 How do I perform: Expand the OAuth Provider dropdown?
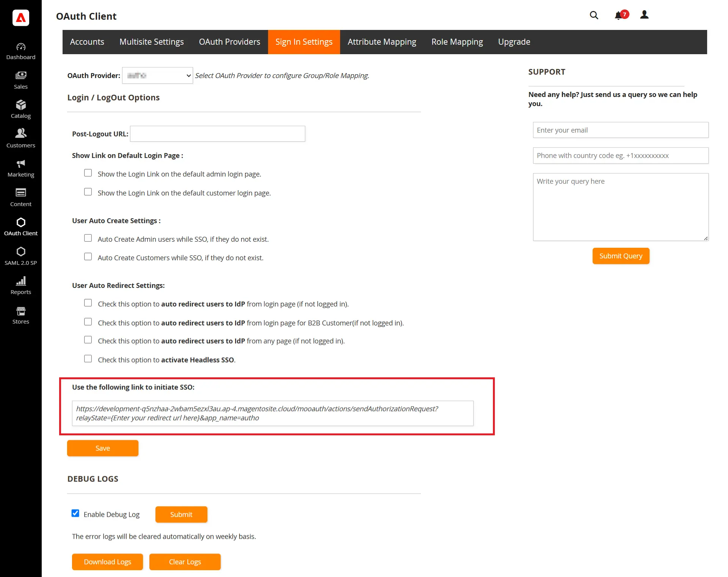click(157, 75)
